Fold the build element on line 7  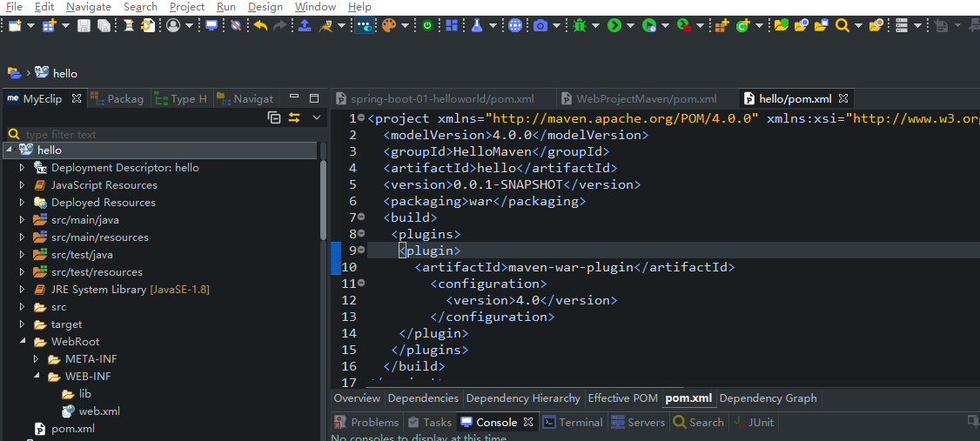(x=361, y=217)
